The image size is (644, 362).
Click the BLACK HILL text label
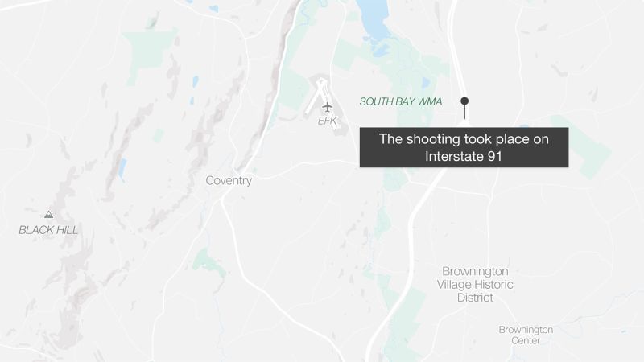(x=48, y=230)
